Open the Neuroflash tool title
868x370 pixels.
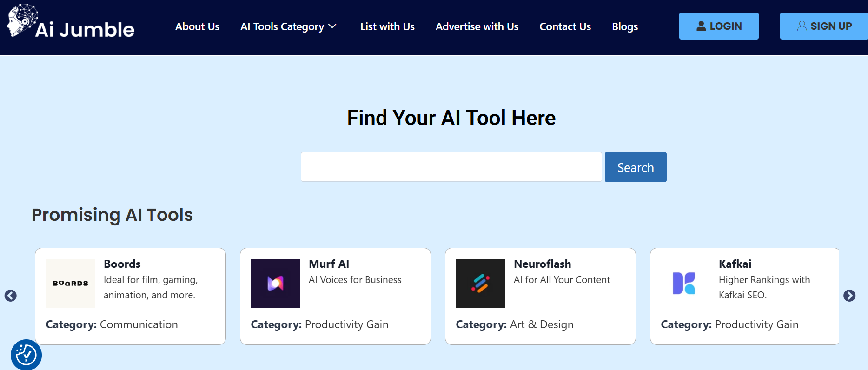(x=542, y=264)
